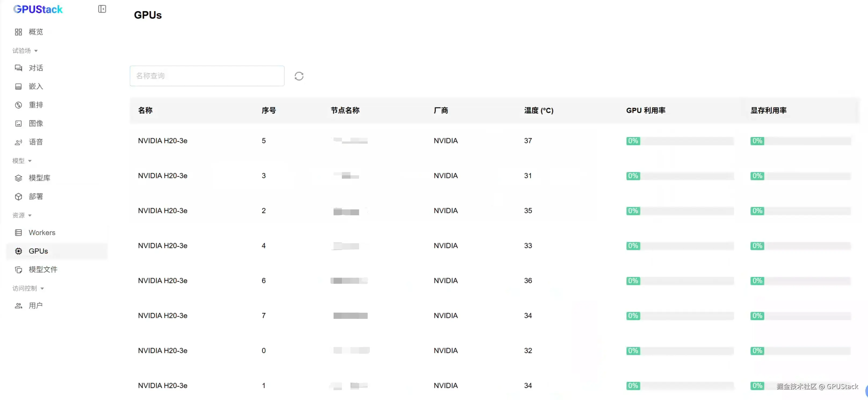Click the 语音 voice icon
868x400 pixels.
point(19,142)
